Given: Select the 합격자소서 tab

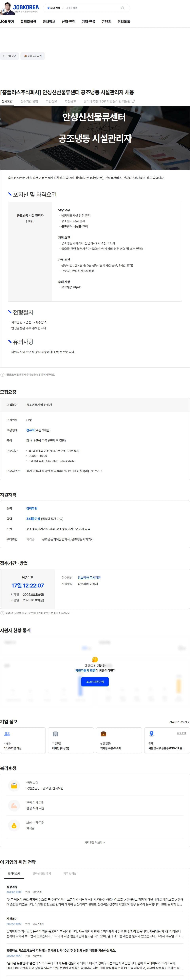Looking at the screenshot, I should coord(14,874).
